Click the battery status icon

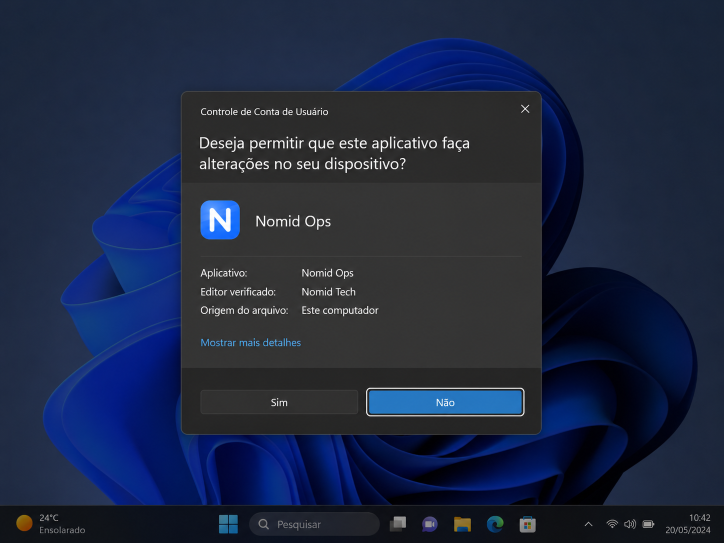tap(648, 524)
